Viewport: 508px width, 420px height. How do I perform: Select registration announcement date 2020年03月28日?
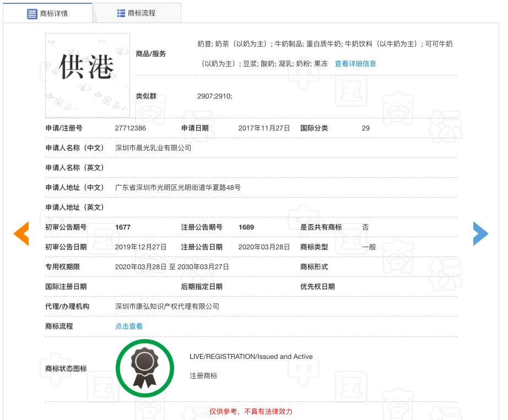pos(264,247)
